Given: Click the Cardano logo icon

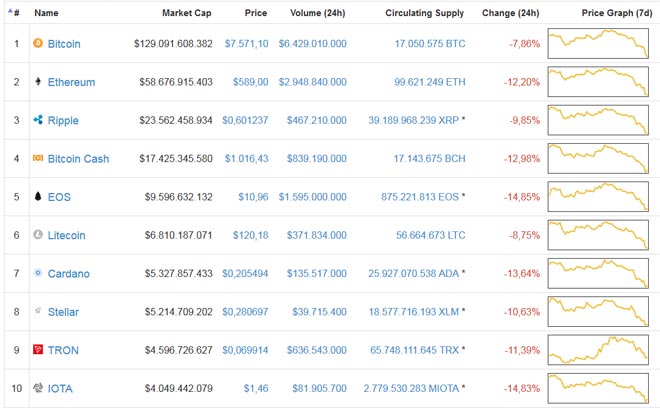Looking at the screenshot, I should click(x=38, y=273).
